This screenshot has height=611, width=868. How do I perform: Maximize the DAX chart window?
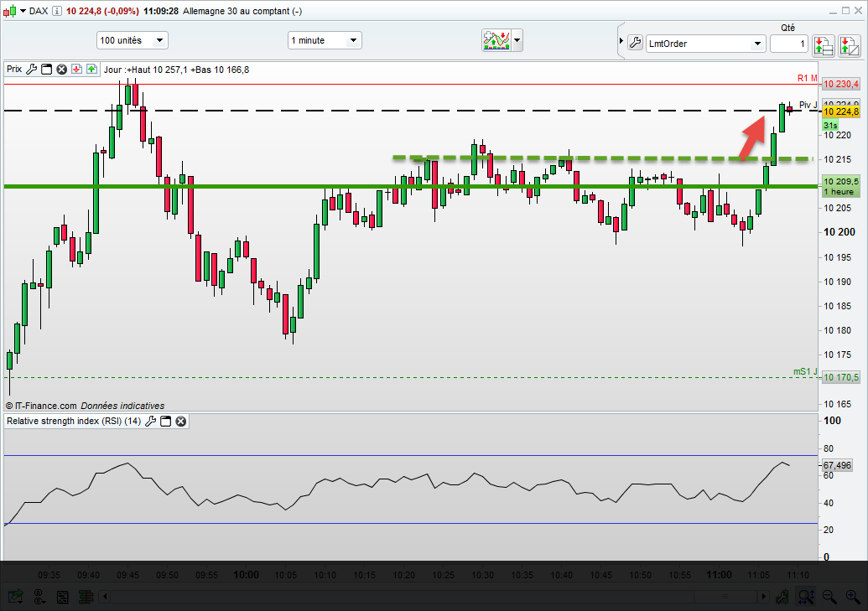845,11
